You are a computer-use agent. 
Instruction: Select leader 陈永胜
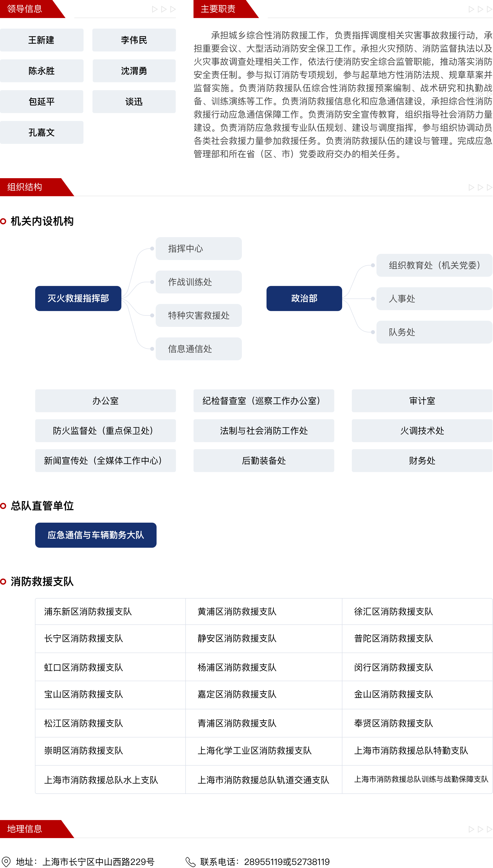pyautogui.click(x=42, y=71)
